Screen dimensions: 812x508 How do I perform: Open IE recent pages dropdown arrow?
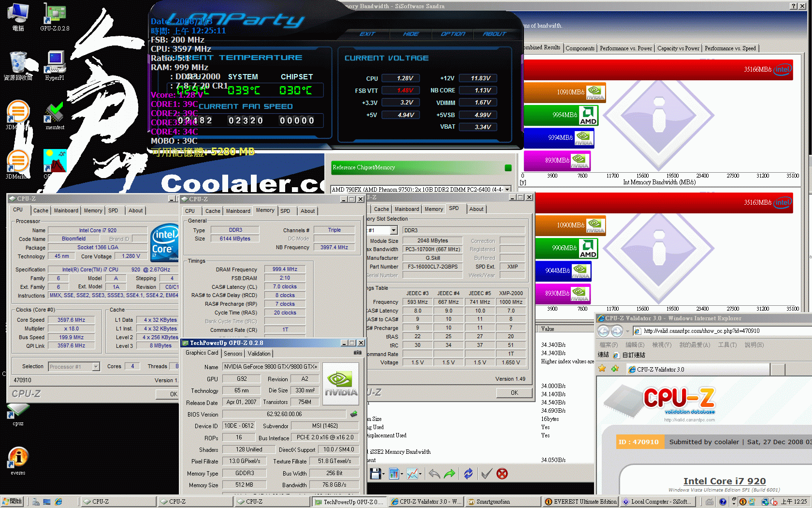627,331
